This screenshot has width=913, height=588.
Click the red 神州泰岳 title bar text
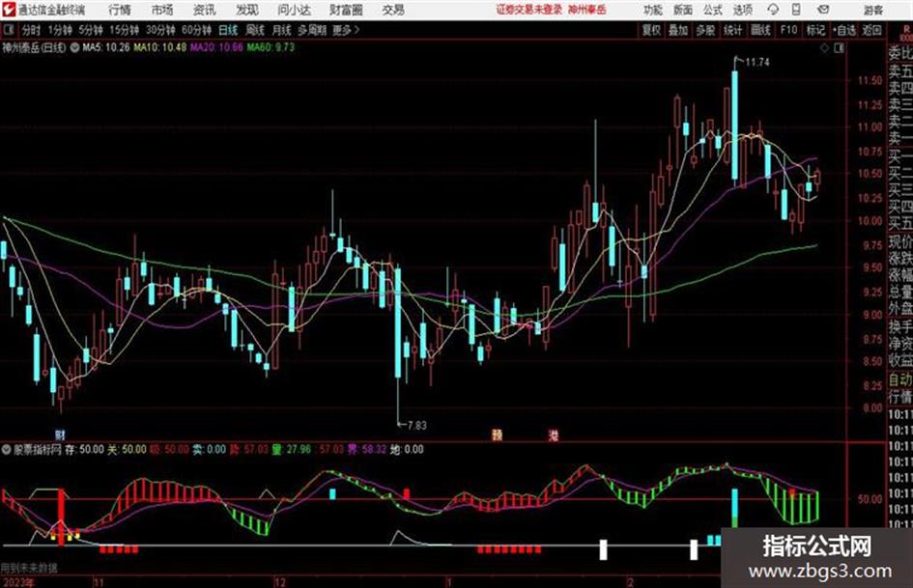(x=587, y=10)
